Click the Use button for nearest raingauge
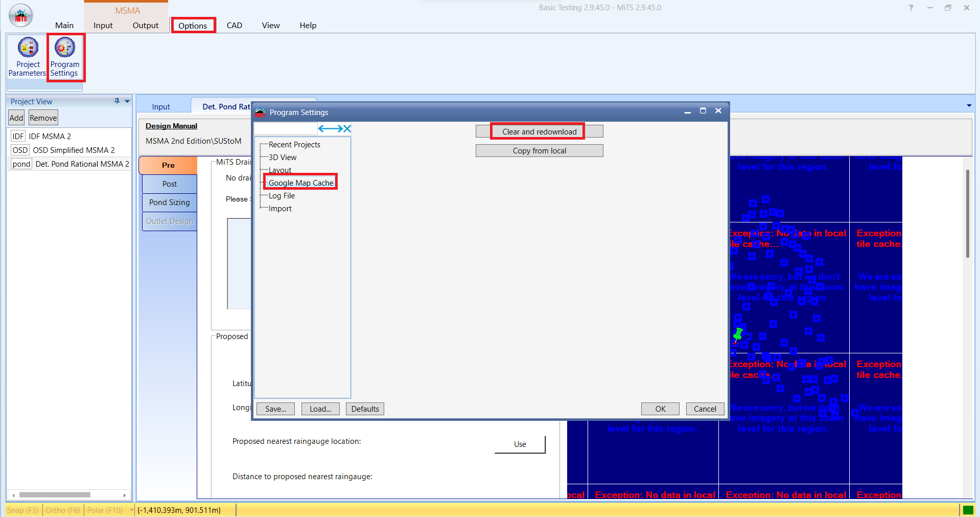This screenshot has width=980, height=517. 520,444
